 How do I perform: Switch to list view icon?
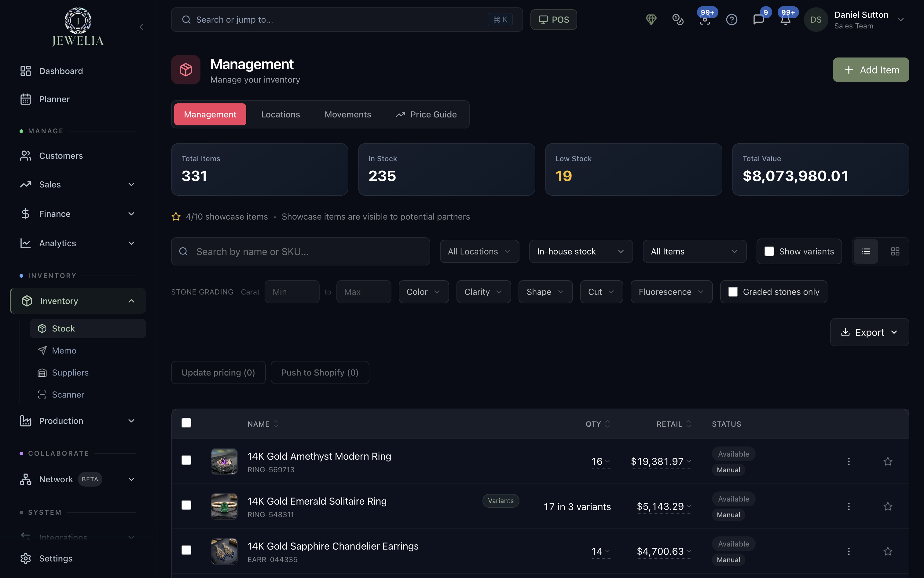[866, 251]
